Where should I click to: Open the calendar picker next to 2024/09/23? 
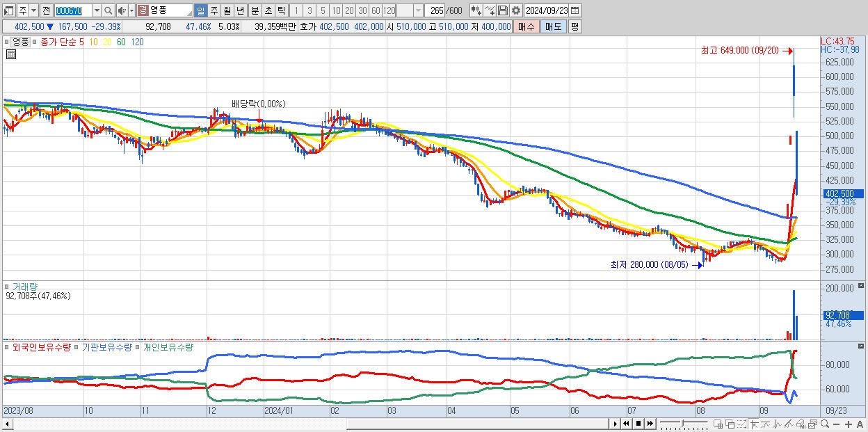(574, 10)
